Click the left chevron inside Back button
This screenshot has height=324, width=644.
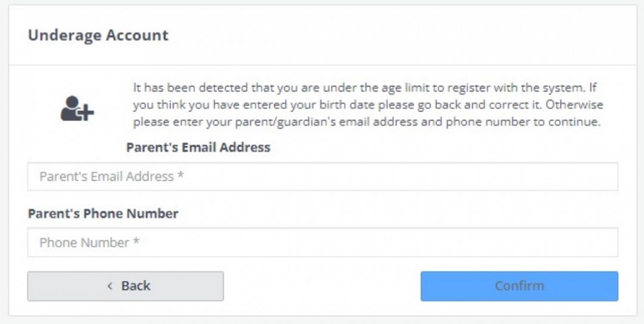[110, 286]
